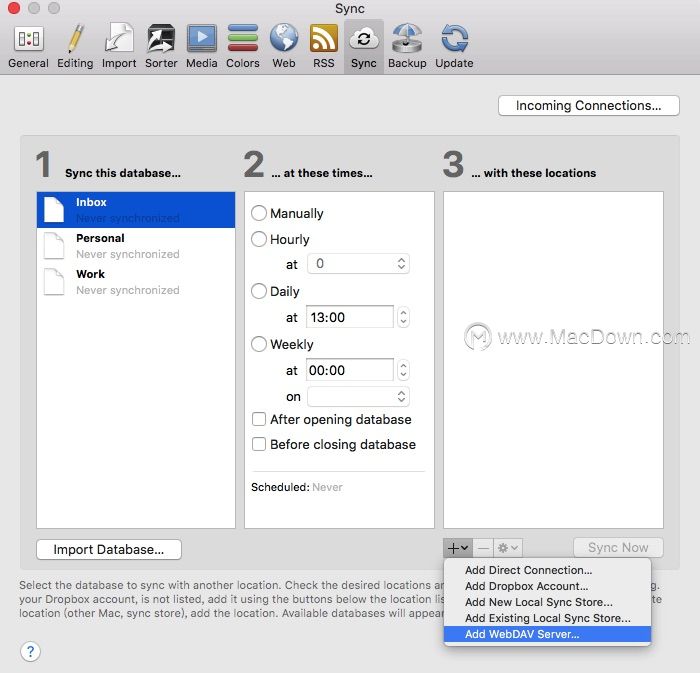Select the Inbox database row

coord(136,210)
